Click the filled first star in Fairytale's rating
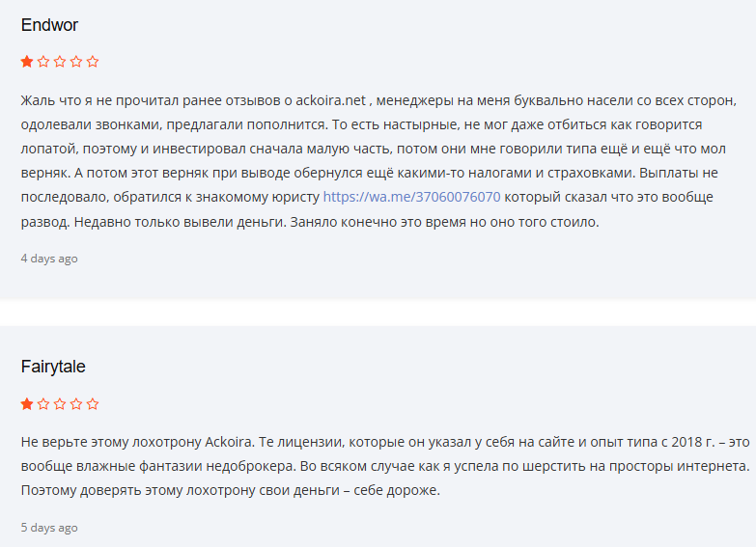The width and height of the screenshot is (756, 547). click(27, 404)
